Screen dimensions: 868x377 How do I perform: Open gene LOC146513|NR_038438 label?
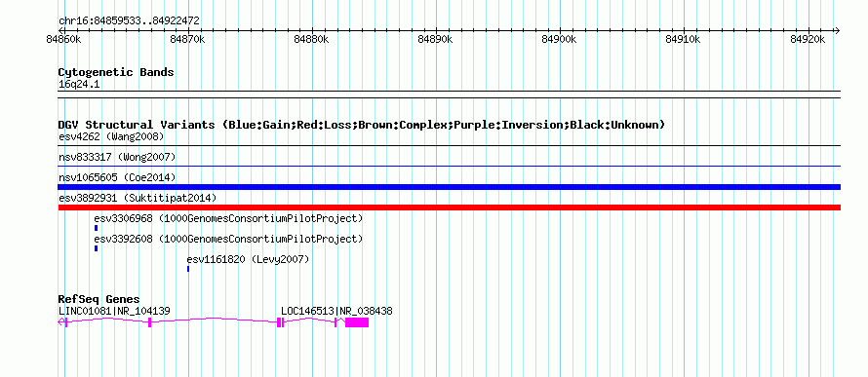tap(336, 311)
